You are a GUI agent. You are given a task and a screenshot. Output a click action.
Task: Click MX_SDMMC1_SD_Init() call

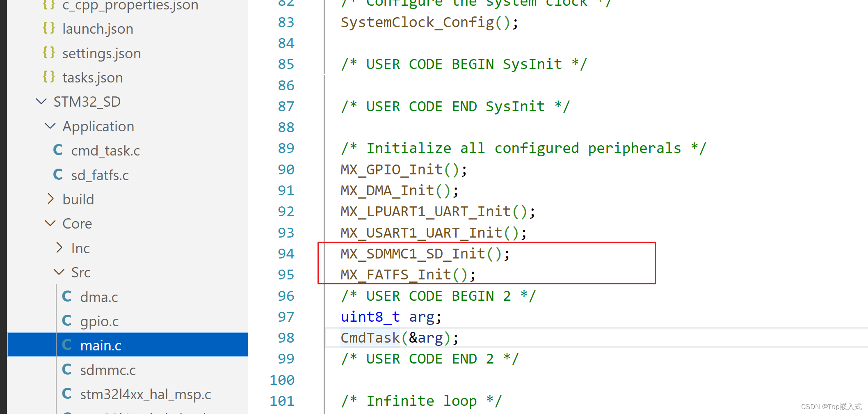tap(425, 254)
